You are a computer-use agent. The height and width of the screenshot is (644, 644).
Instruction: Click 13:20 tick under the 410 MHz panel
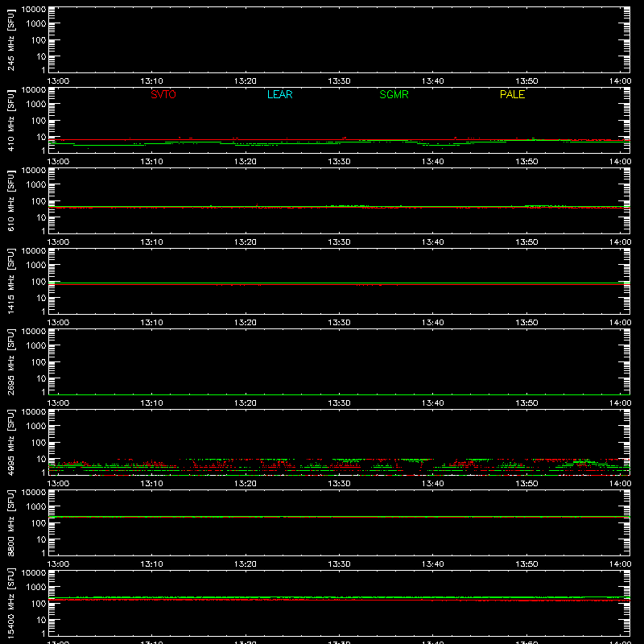(x=246, y=162)
